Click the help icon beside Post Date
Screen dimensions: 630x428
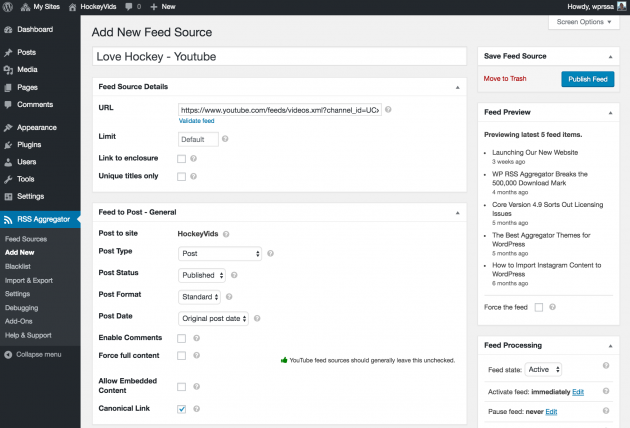coord(257,318)
